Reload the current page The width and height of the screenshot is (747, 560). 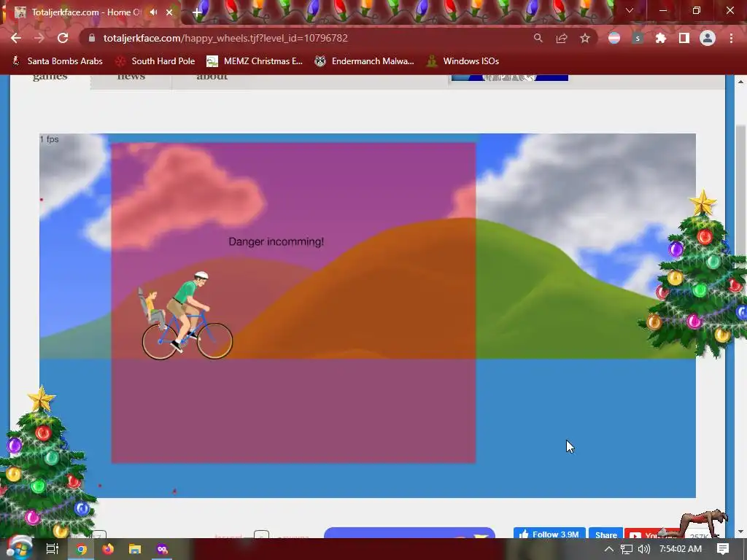63,38
